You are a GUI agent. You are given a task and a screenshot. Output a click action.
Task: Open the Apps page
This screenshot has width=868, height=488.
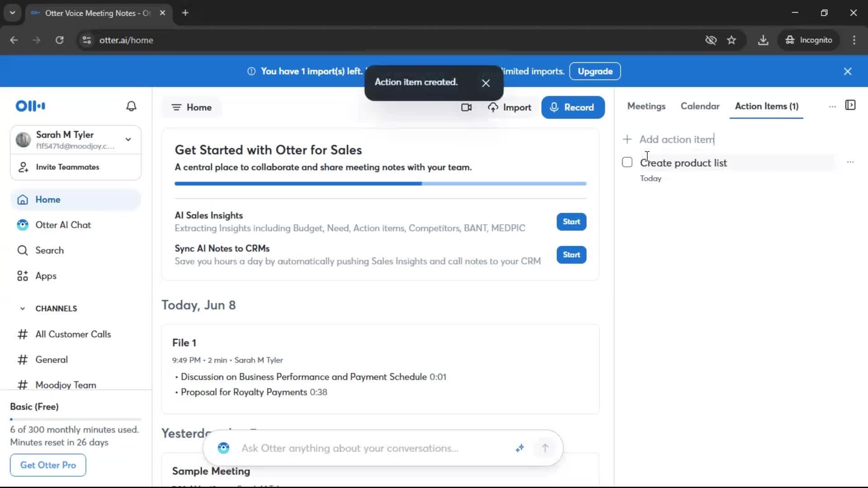(x=75, y=276)
